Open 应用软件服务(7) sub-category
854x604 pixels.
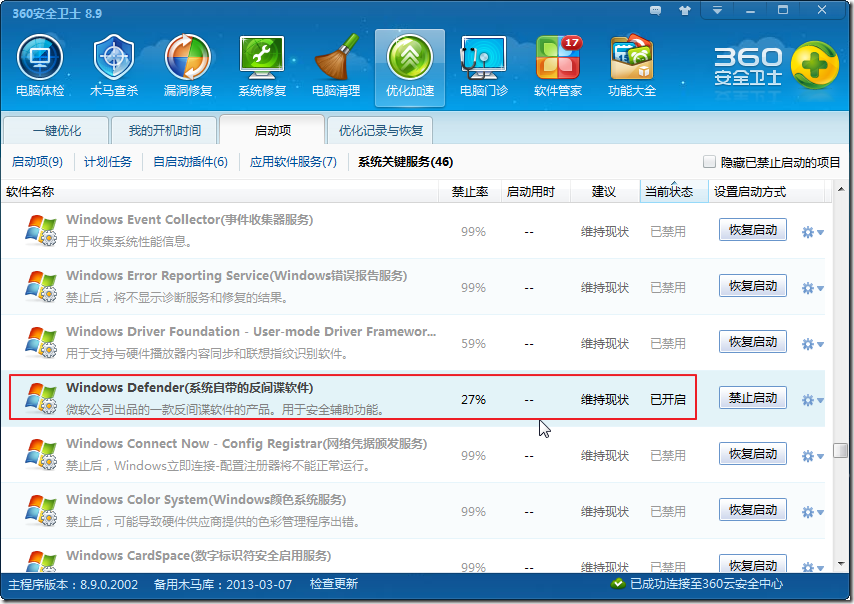tap(293, 162)
